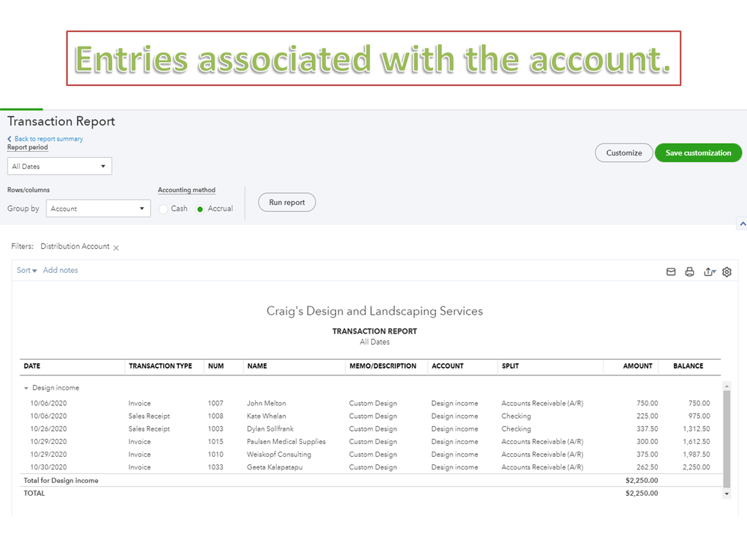Select the Accrual accounting method
The height and width of the screenshot is (560, 747).
coord(200,209)
